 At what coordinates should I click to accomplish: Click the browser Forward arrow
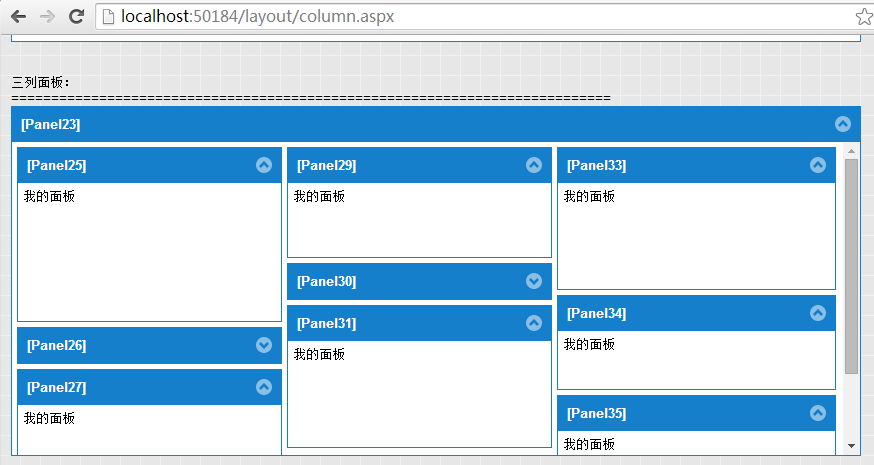point(46,17)
